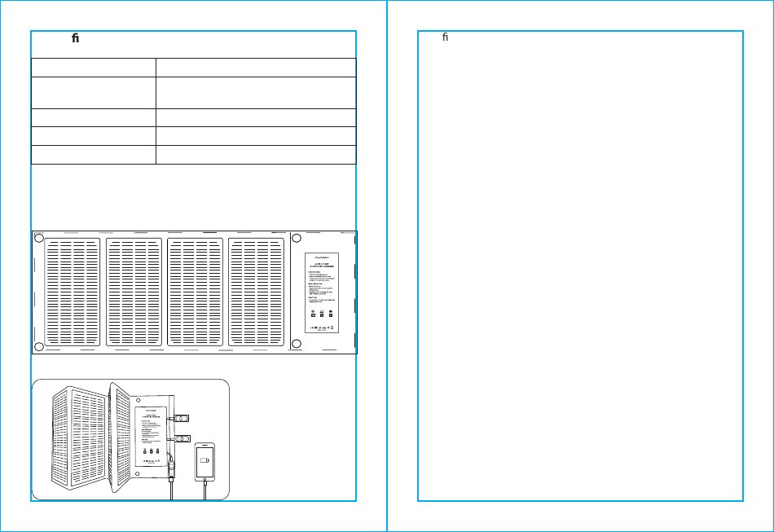Click the three weather icons on folded charger label

tap(151, 451)
